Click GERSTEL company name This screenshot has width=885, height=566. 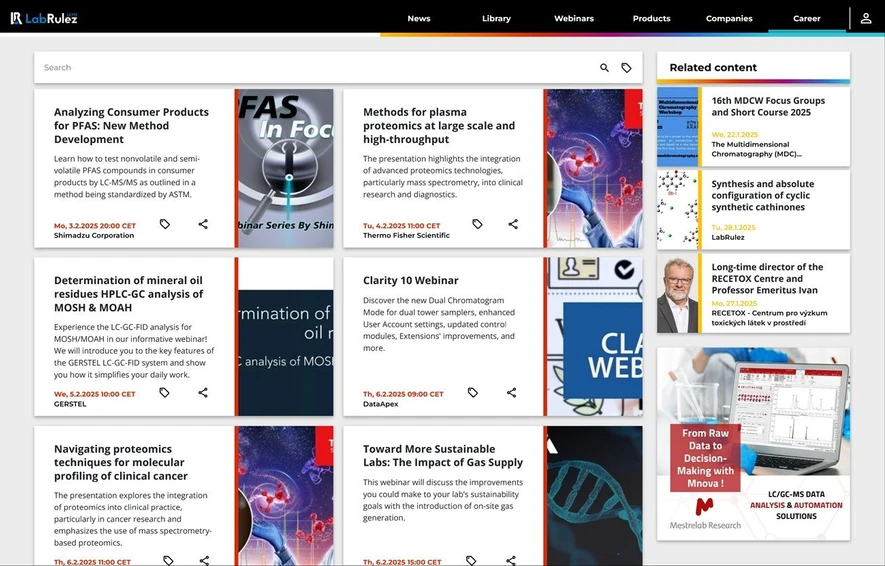pos(70,404)
